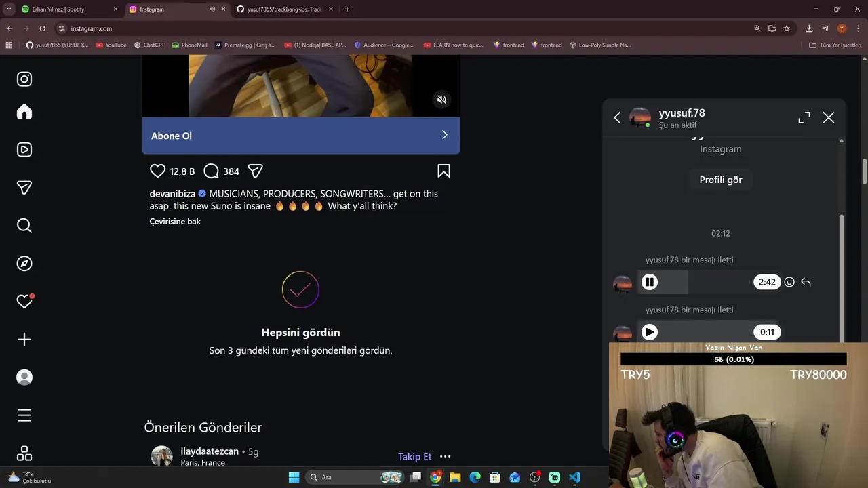Open Reels from the sidebar
The image size is (868, 488).
(x=24, y=150)
